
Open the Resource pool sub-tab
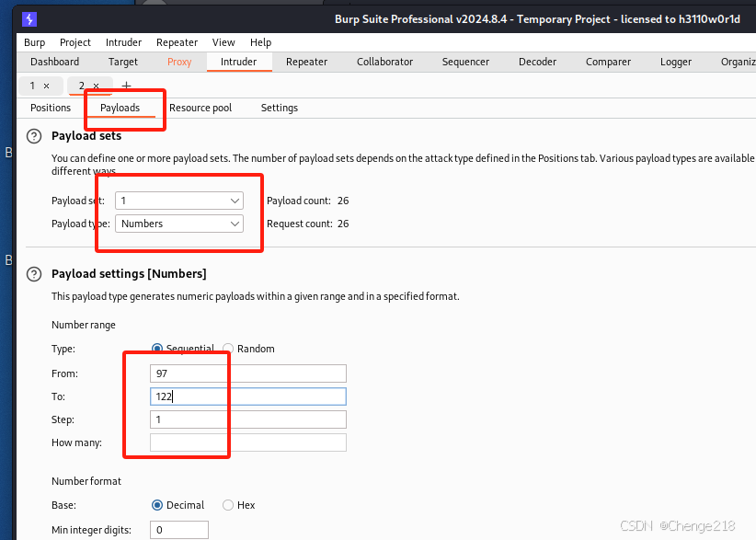pyautogui.click(x=200, y=108)
